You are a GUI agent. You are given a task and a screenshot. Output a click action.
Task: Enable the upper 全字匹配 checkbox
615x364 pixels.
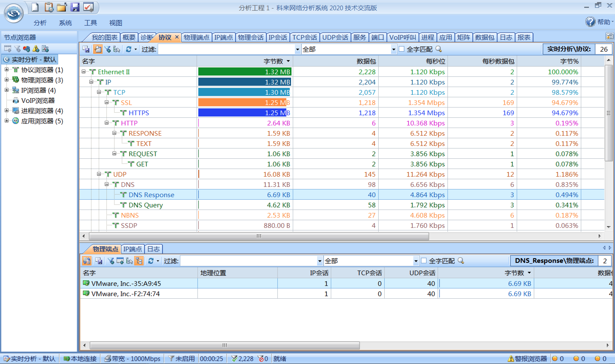pyautogui.click(x=402, y=49)
